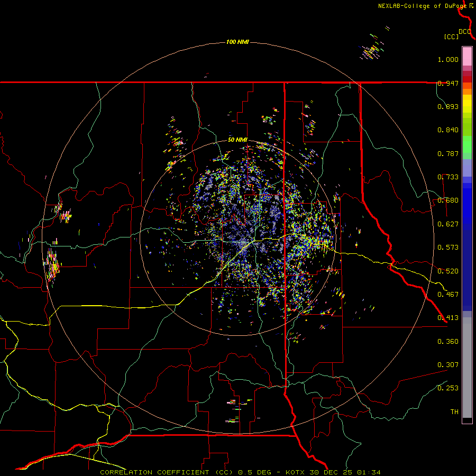Screen dimensions: 476x476
Task: Click the 0.947 scale value
Action: pos(448,83)
